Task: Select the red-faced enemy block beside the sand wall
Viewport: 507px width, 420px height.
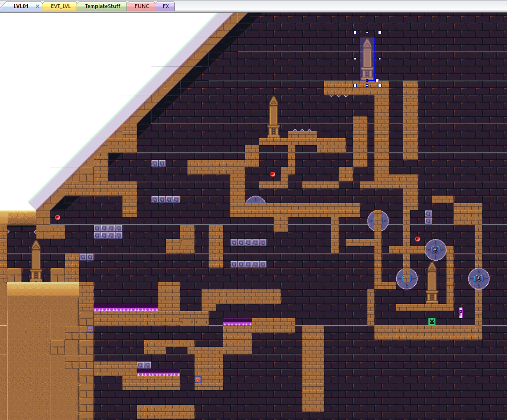Action: tap(90, 329)
